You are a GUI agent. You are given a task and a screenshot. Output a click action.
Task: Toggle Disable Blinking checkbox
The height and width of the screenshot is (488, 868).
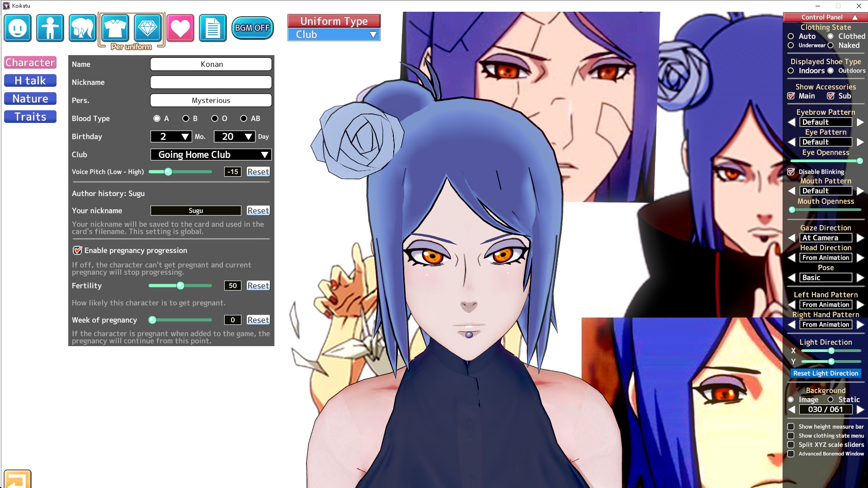click(x=791, y=172)
